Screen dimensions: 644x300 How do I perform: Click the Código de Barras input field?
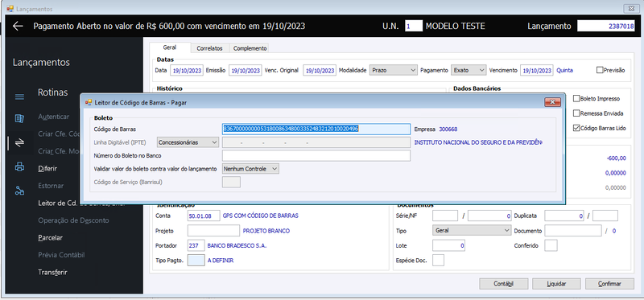(x=316, y=129)
